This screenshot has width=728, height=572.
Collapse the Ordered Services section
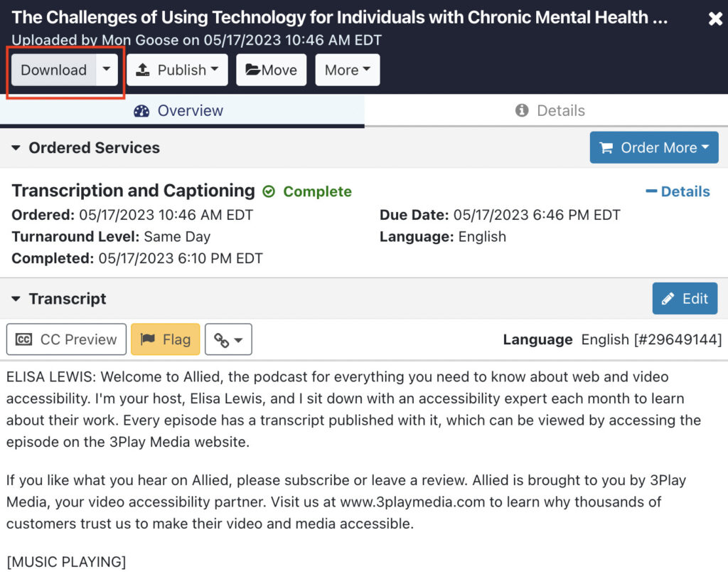pyautogui.click(x=16, y=148)
